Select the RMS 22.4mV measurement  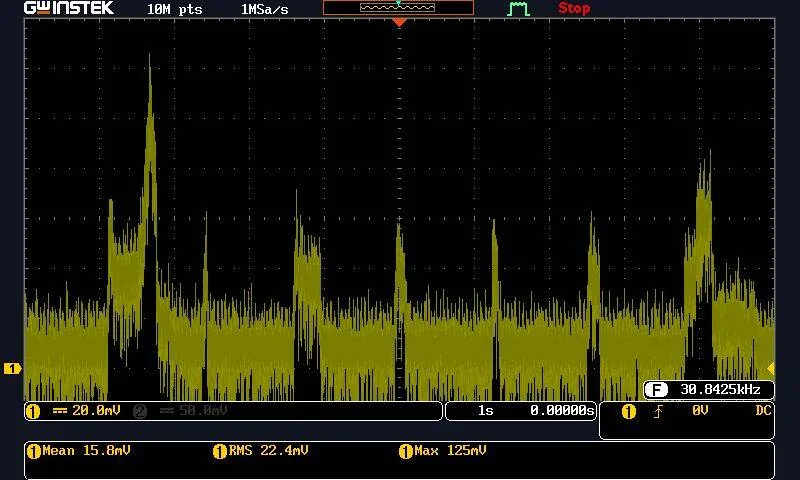click(268, 450)
